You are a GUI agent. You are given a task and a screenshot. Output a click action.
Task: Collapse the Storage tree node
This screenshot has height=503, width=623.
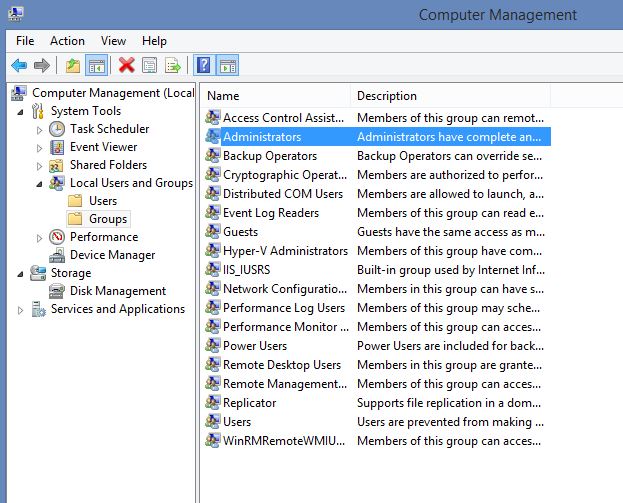click(x=20, y=274)
